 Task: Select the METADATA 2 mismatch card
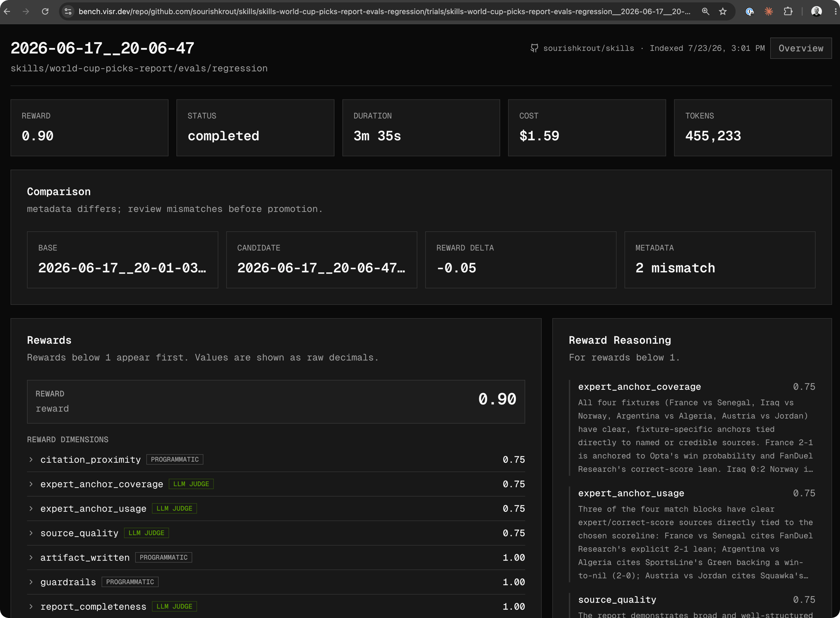tap(720, 260)
